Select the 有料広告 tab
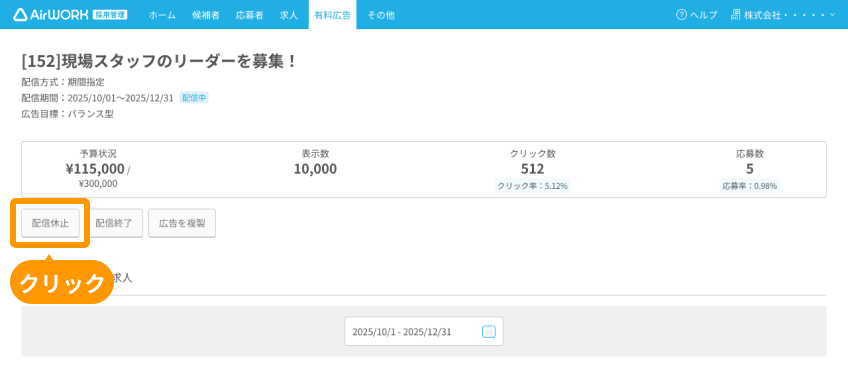 pyautogui.click(x=332, y=15)
